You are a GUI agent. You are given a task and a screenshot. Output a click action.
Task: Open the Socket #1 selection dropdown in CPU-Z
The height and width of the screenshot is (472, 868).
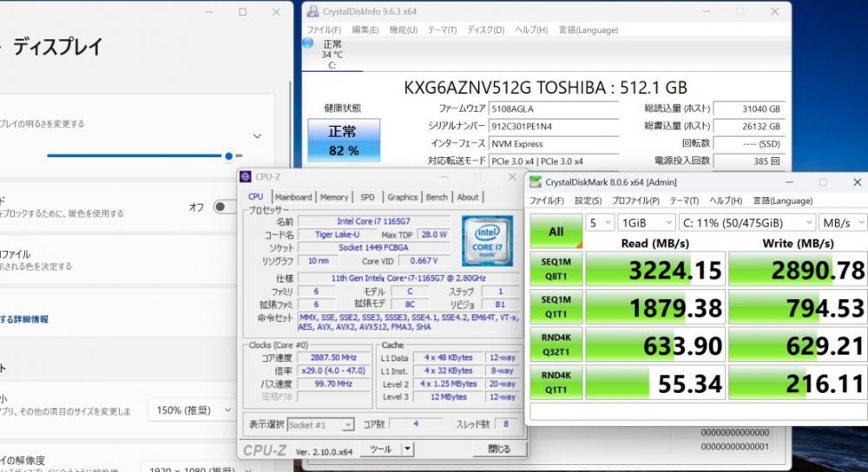click(320, 425)
